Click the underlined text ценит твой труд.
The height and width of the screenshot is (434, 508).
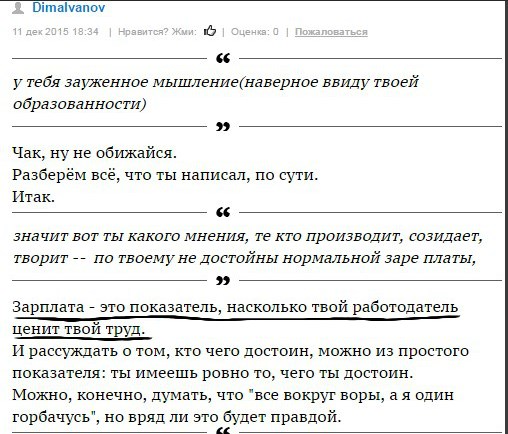click(x=79, y=329)
